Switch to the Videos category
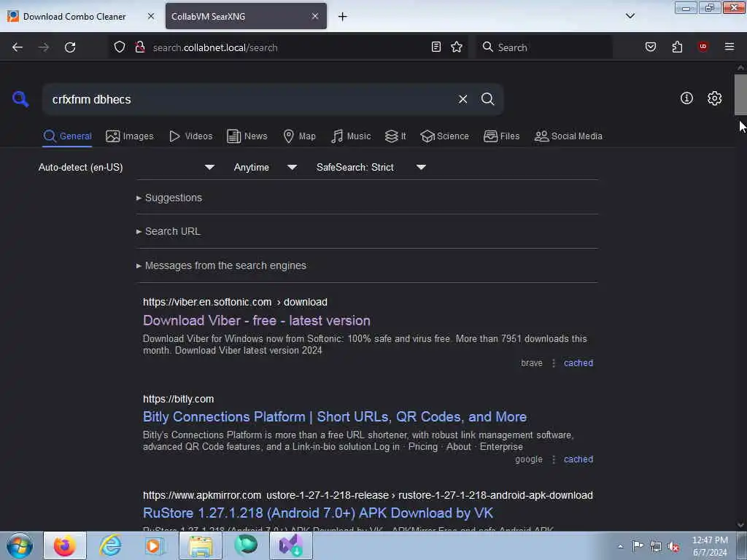This screenshot has height=560, width=747. pos(191,136)
